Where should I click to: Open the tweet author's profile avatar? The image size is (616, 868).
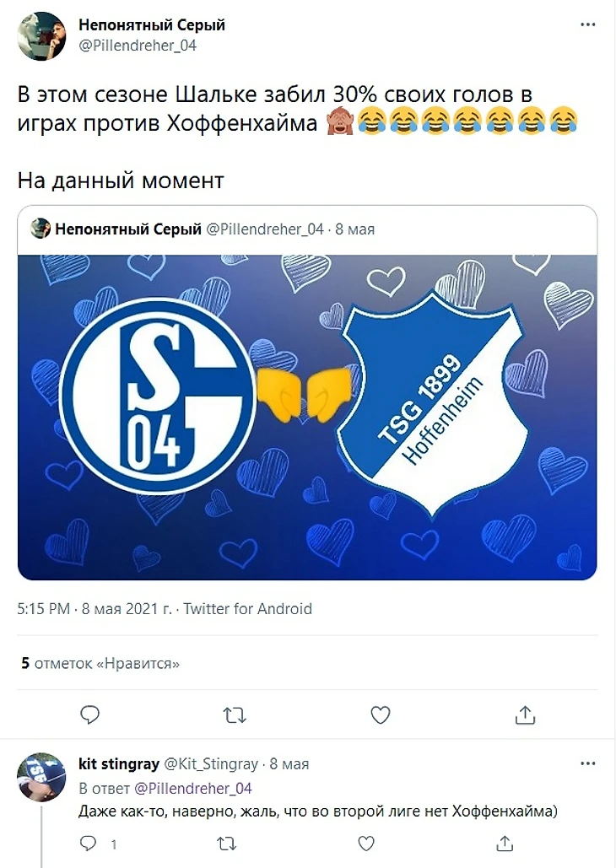pyautogui.click(x=41, y=36)
